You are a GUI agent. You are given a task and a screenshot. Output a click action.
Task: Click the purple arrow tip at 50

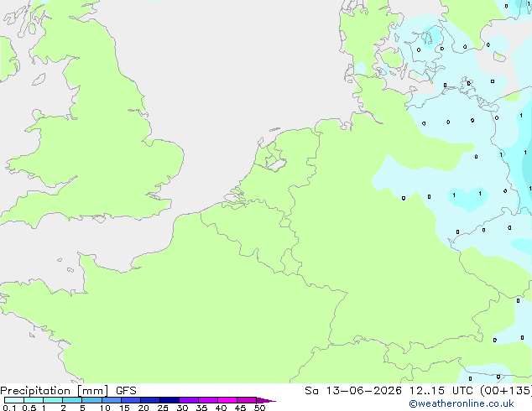pos(266,400)
